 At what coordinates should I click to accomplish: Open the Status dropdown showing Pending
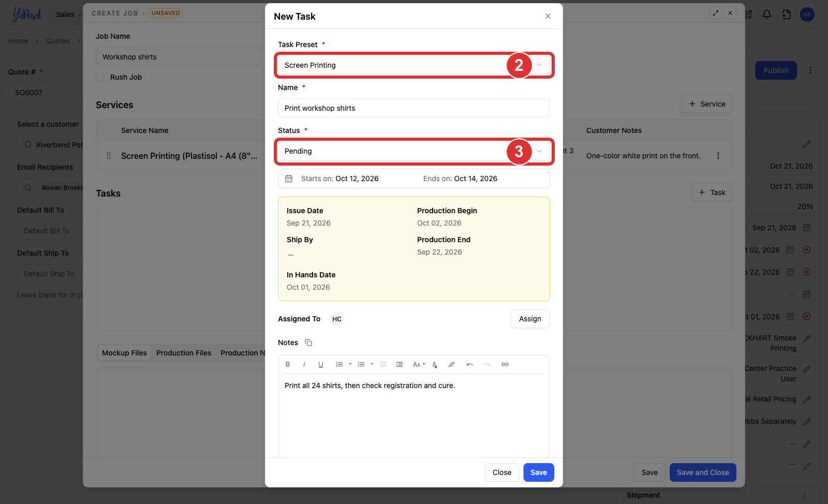click(x=414, y=151)
